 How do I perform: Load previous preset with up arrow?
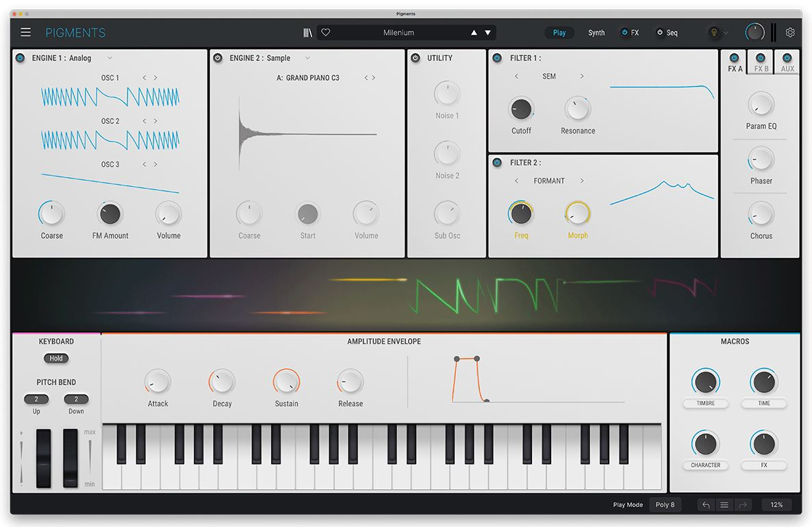coord(474,33)
